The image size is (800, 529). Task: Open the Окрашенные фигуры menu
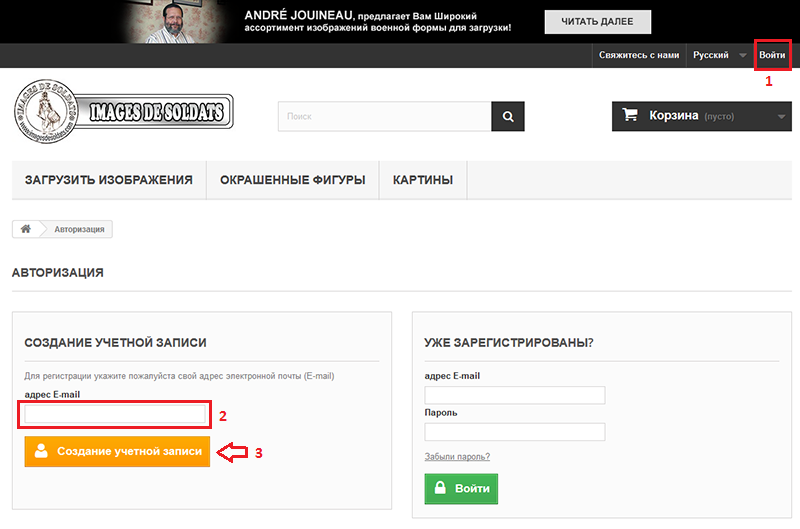[x=292, y=180]
